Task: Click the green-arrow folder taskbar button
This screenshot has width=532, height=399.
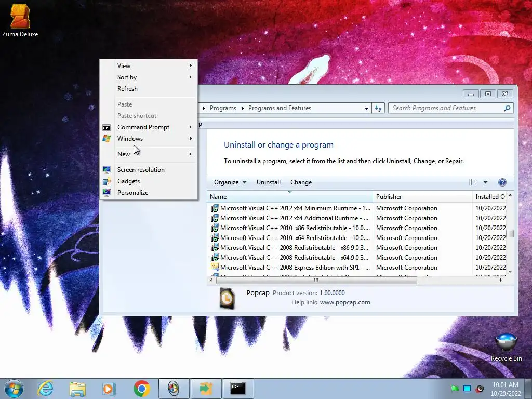Action: click(x=206, y=389)
